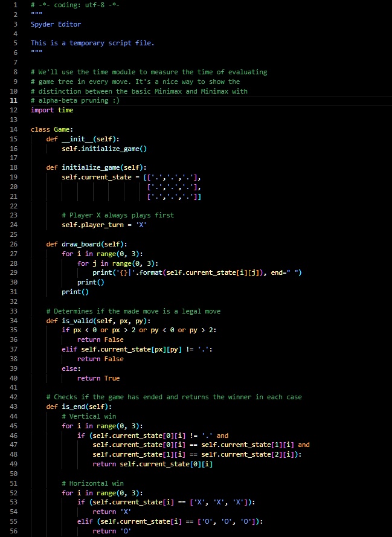Screen dimensions: 392x537
Task: Click '# Checks if the game has ended' comment
Action: tap(174, 397)
